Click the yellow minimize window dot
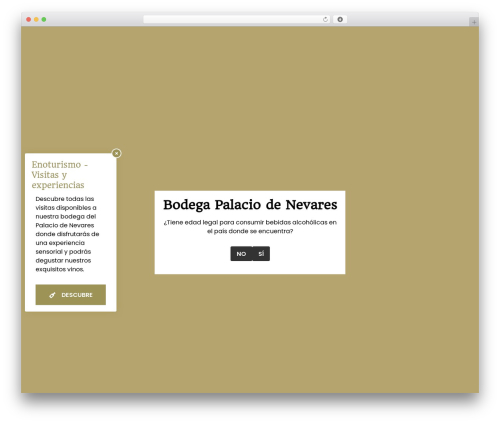Image resolution: width=500 pixels, height=423 pixels. point(36,19)
